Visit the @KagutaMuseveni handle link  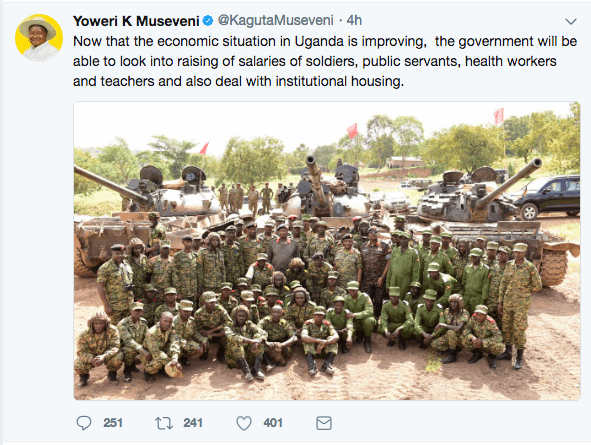pyautogui.click(x=276, y=20)
